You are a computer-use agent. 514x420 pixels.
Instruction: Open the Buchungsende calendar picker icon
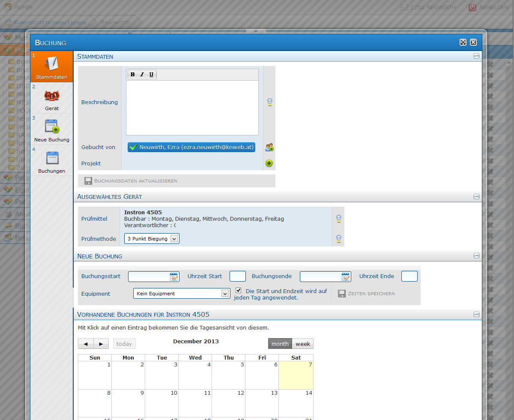tap(346, 276)
